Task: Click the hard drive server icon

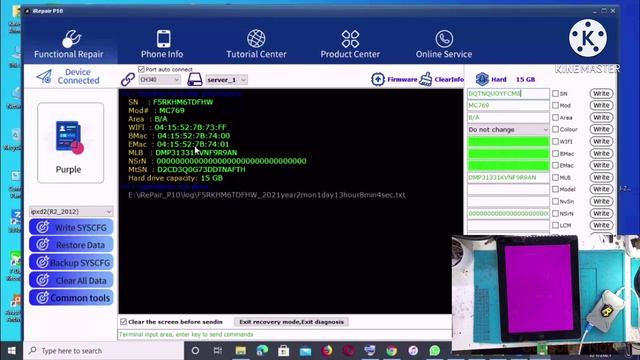Action: click(195, 79)
